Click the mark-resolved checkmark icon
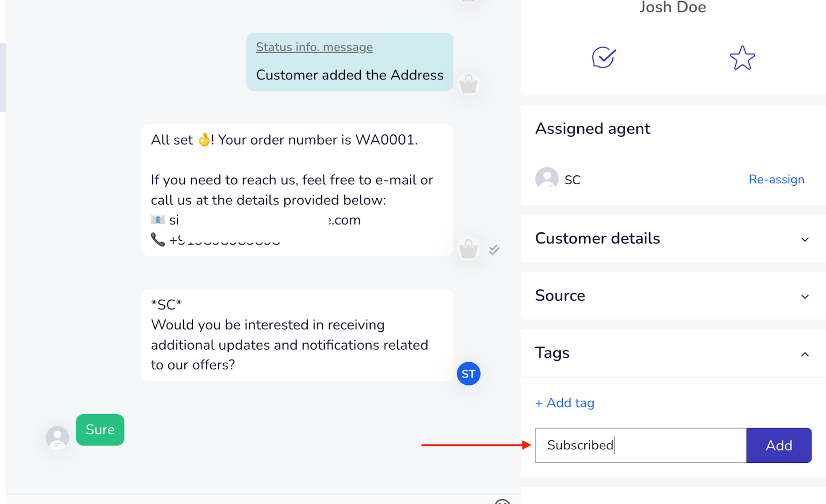 pos(603,57)
